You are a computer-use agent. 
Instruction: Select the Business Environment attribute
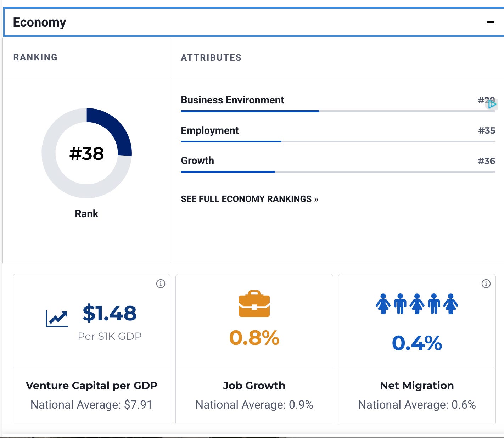[x=233, y=100]
